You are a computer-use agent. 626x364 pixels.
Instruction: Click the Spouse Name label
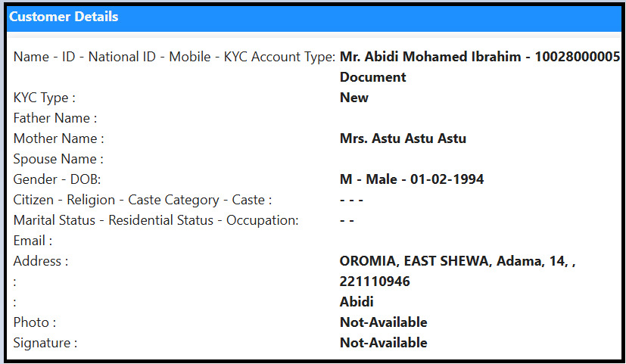tap(58, 159)
